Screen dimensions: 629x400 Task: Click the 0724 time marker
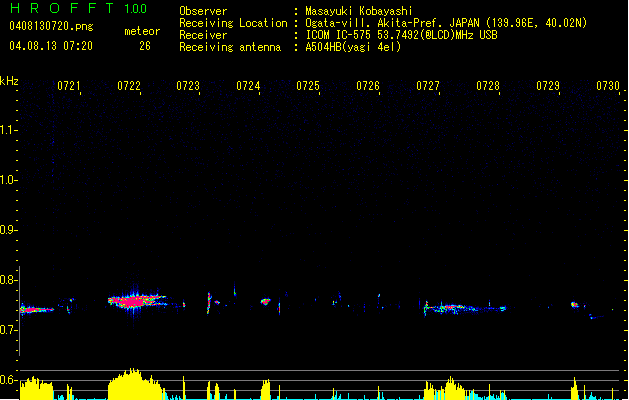coord(248,86)
